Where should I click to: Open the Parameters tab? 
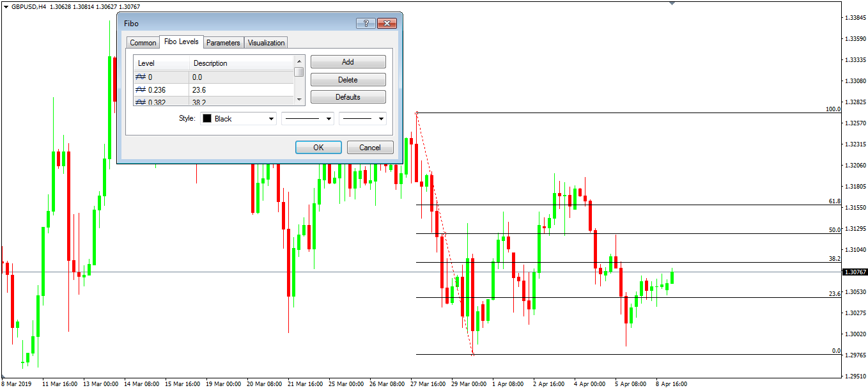pyautogui.click(x=223, y=43)
